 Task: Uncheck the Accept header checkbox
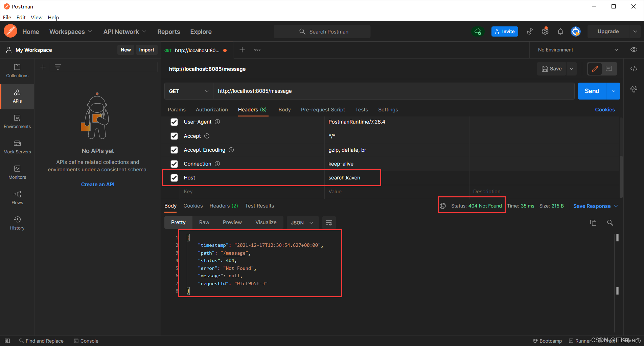(174, 136)
